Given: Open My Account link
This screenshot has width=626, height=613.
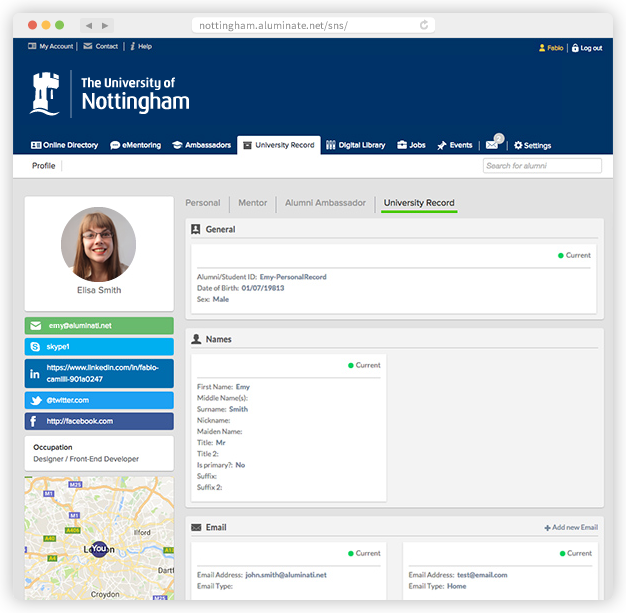Looking at the screenshot, I should tap(51, 46).
